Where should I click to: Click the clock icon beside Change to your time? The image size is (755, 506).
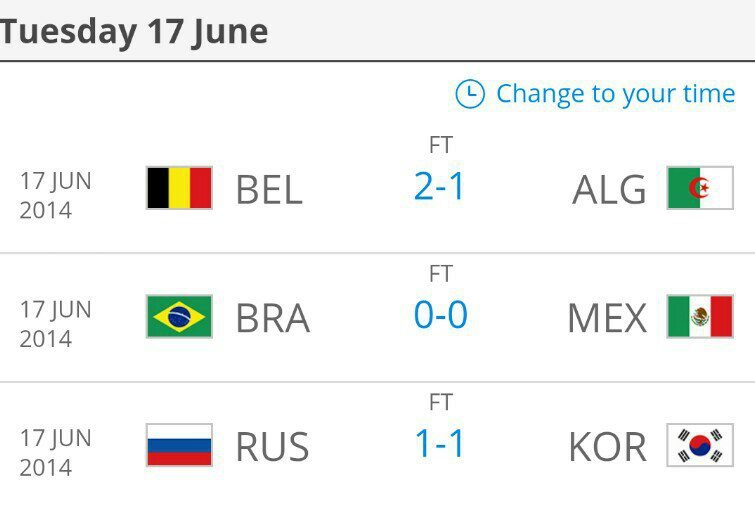tap(469, 93)
